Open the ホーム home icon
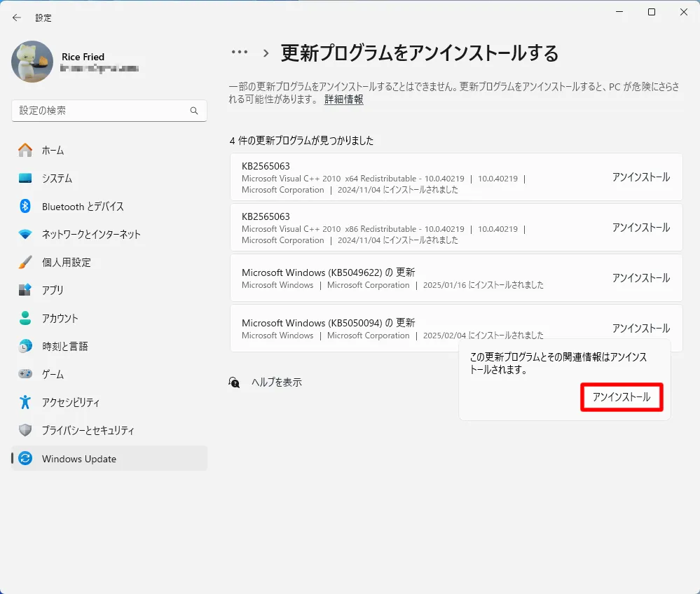Screen dimensions: 700x594 (25, 151)
